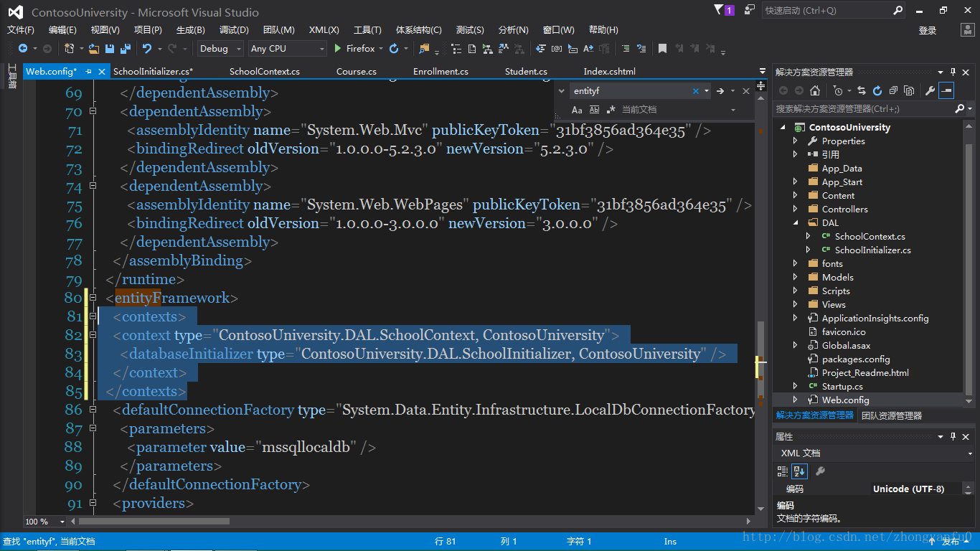Screen dimensions: 980x551
Task: Open the XML menu
Action: coord(324,30)
